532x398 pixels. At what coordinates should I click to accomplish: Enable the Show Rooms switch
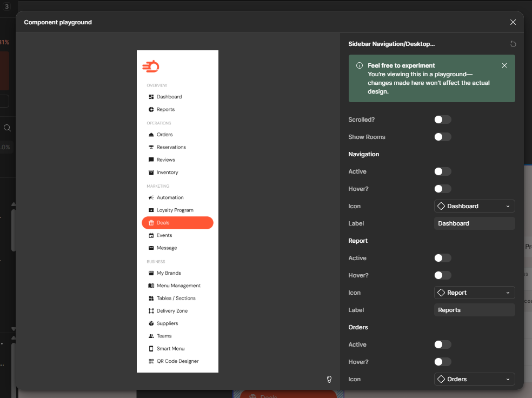tap(443, 137)
